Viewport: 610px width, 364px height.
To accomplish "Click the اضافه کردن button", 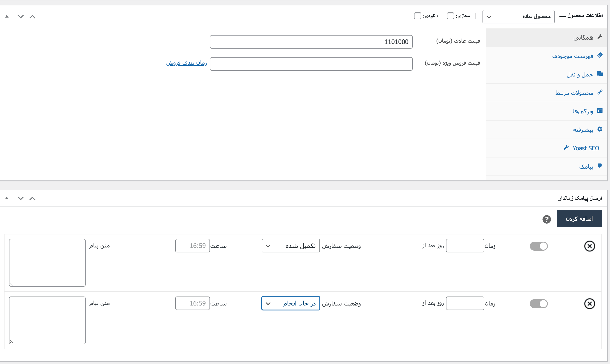I will tap(579, 218).
